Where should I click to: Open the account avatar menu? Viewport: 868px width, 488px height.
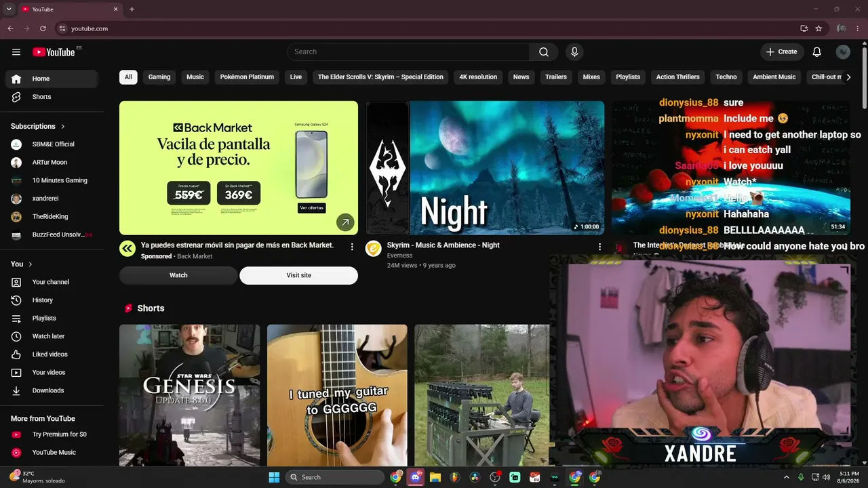point(843,52)
